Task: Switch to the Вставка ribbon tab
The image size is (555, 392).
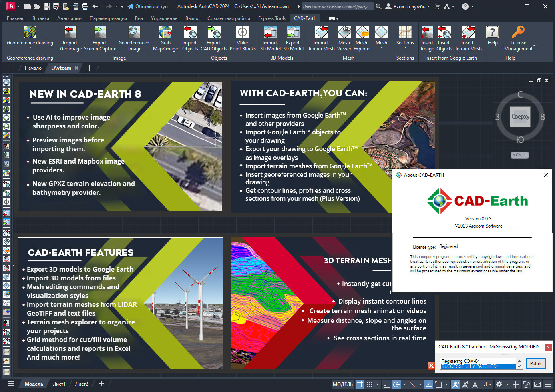Action: [41, 18]
